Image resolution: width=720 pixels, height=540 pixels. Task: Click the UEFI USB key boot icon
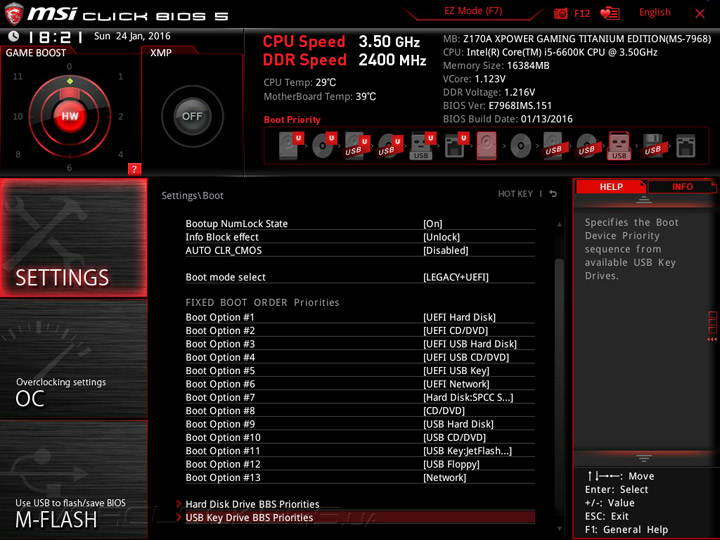[423, 146]
